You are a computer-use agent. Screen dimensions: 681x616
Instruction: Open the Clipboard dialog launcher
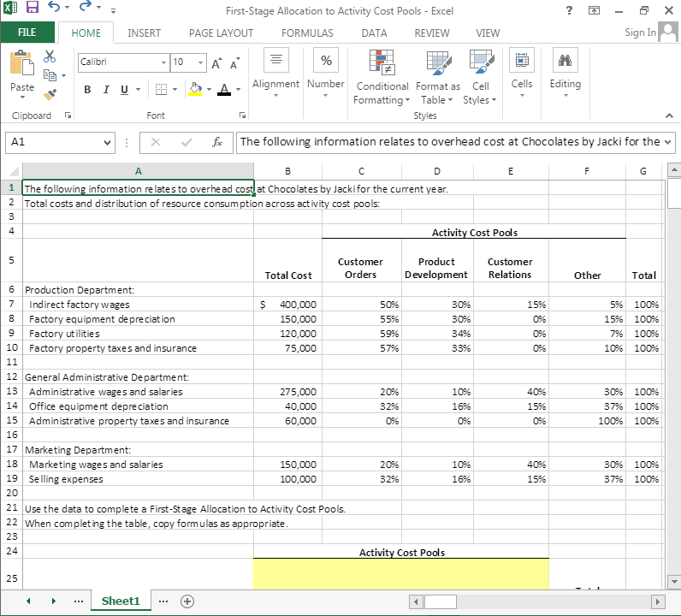point(68,115)
